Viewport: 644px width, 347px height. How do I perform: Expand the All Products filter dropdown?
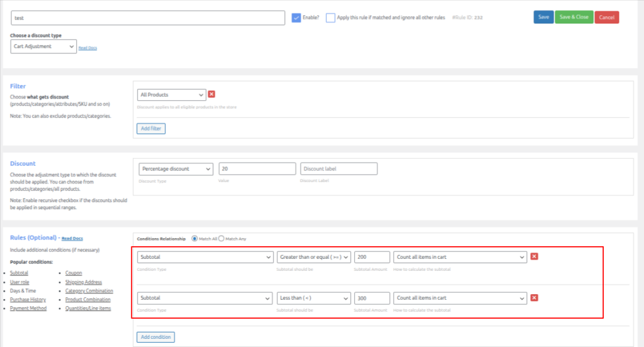(x=172, y=94)
